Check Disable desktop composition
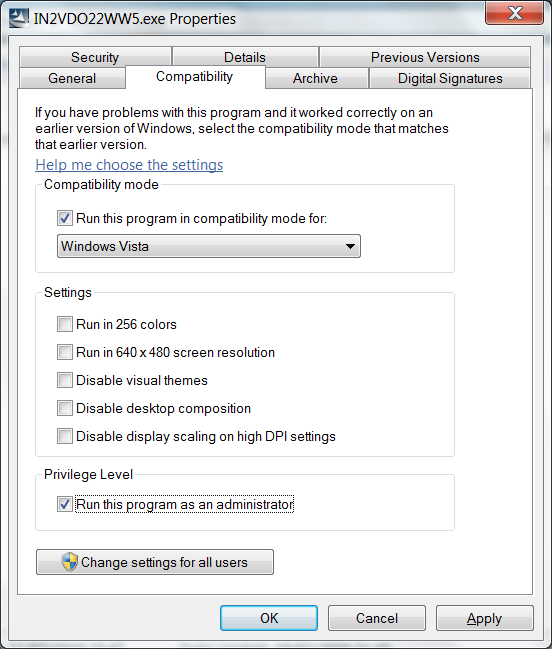 (x=65, y=408)
